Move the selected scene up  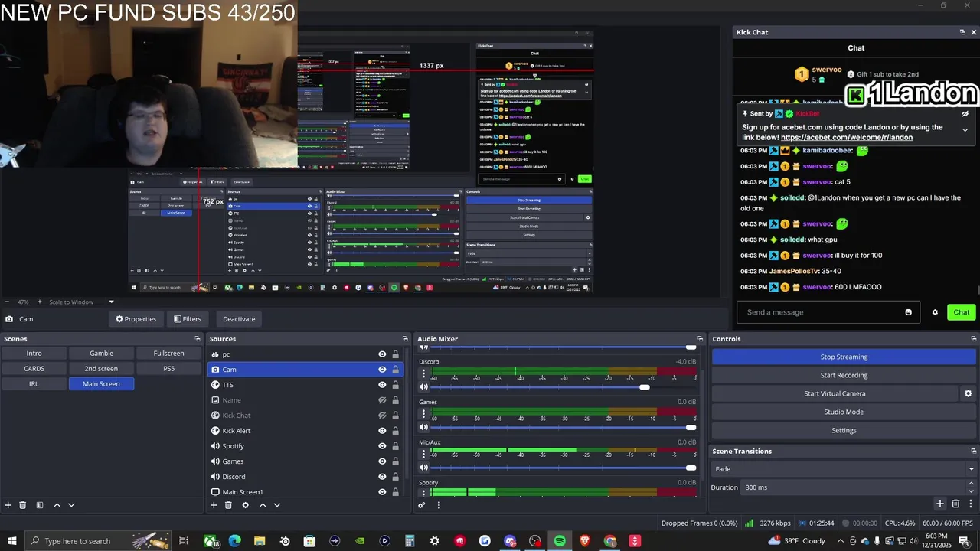[57, 505]
